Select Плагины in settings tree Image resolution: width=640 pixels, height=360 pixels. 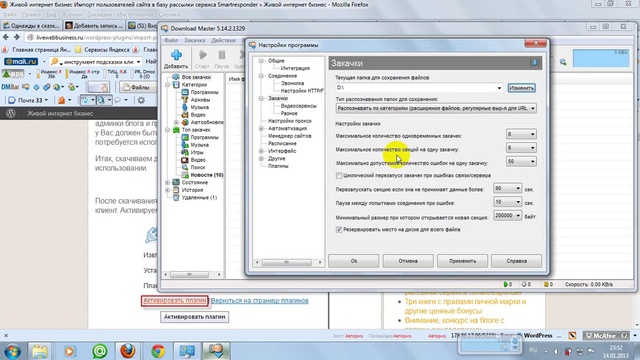click(x=278, y=166)
